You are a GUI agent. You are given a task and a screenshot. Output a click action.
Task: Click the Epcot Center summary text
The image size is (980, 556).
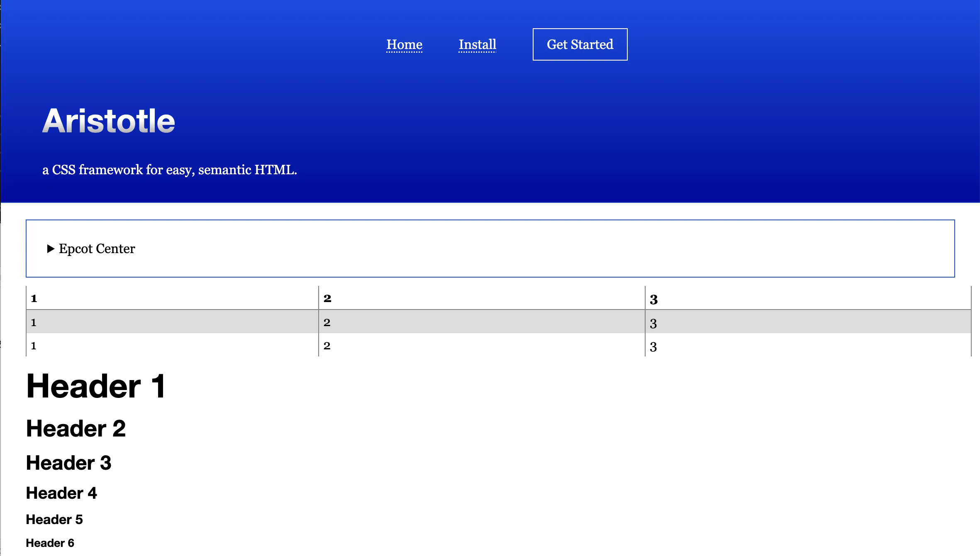[97, 249]
